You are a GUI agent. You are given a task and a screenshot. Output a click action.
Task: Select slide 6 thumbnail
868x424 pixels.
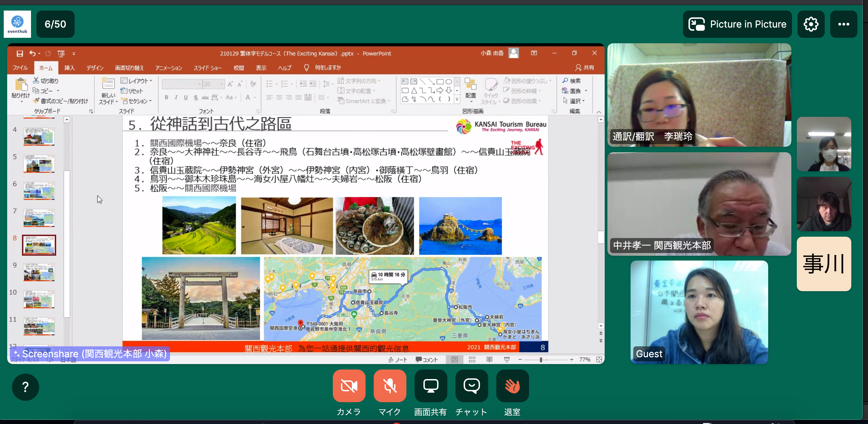[x=39, y=190]
